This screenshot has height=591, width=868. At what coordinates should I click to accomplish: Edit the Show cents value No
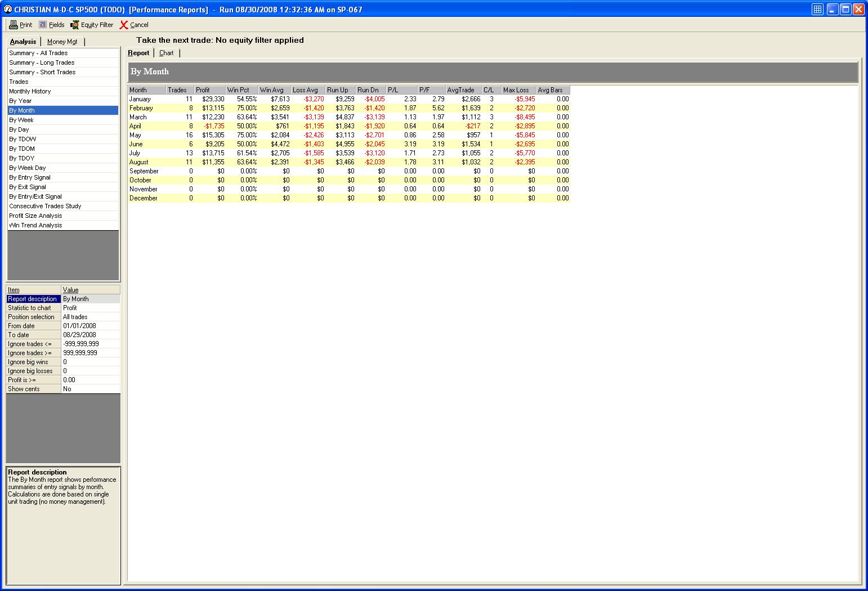(91, 389)
